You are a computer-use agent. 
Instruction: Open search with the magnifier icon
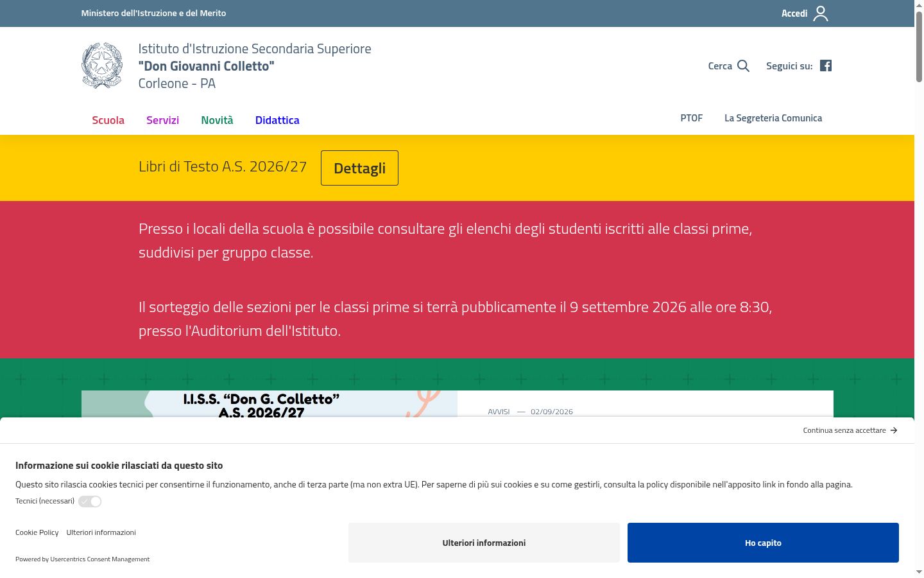[743, 66]
